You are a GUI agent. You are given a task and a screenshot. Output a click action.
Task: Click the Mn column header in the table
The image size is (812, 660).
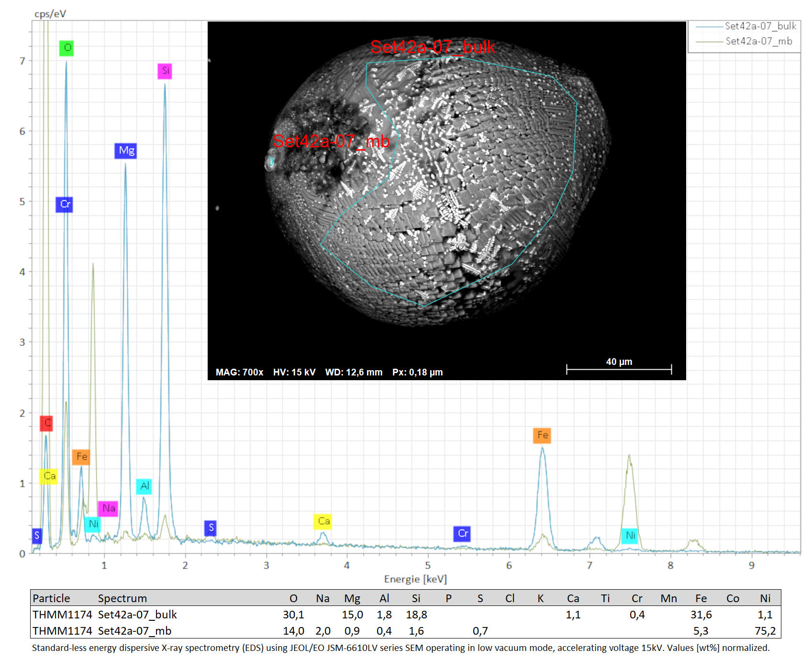(x=669, y=598)
